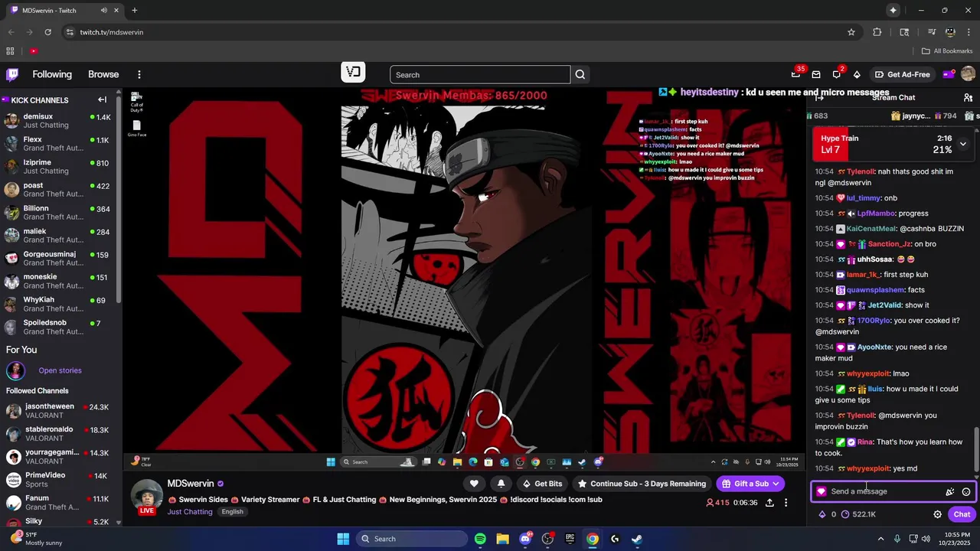Viewport: 980px width, 551px height.
Task: Open the emote picker smiley
Action: [966, 491]
